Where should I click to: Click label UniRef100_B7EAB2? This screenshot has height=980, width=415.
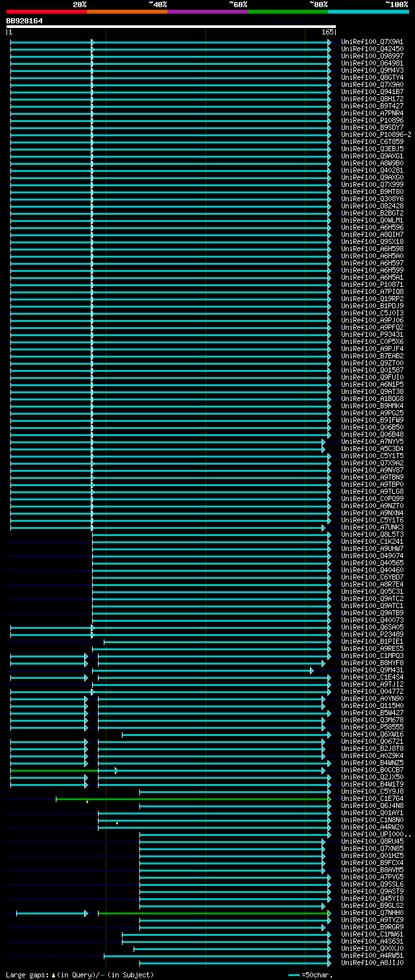[x=372, y=356]
